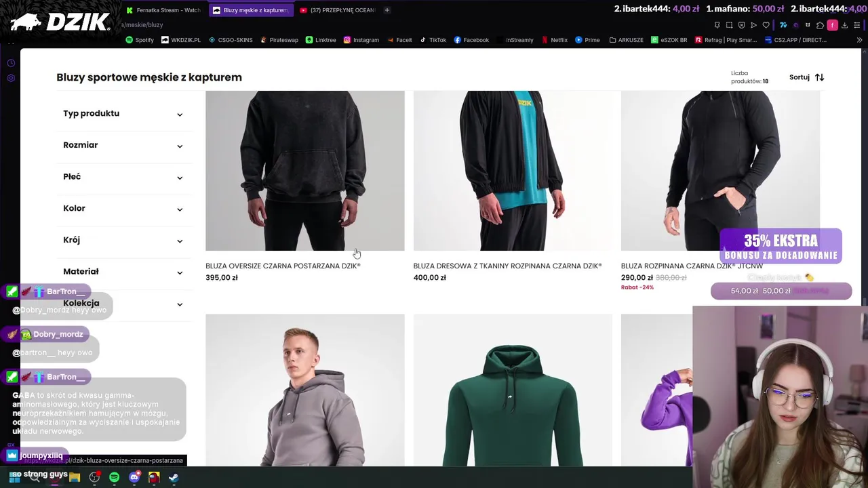Select the green hoodie product thumbnail

point(513,390)
